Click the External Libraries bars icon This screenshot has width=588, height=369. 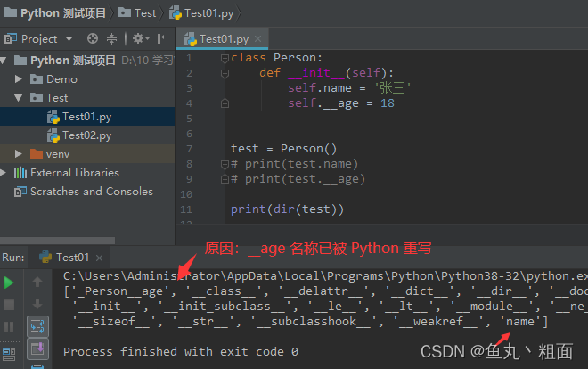20,173
